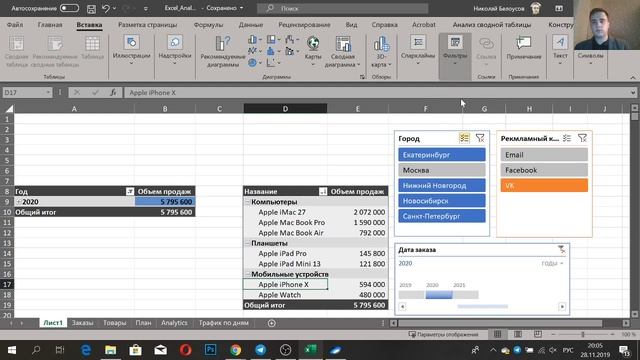Image resolution: width=640 pixels, height=360 pixels.
Task: Collapse the Компьютеры group
Action: (x=247, y=202)
